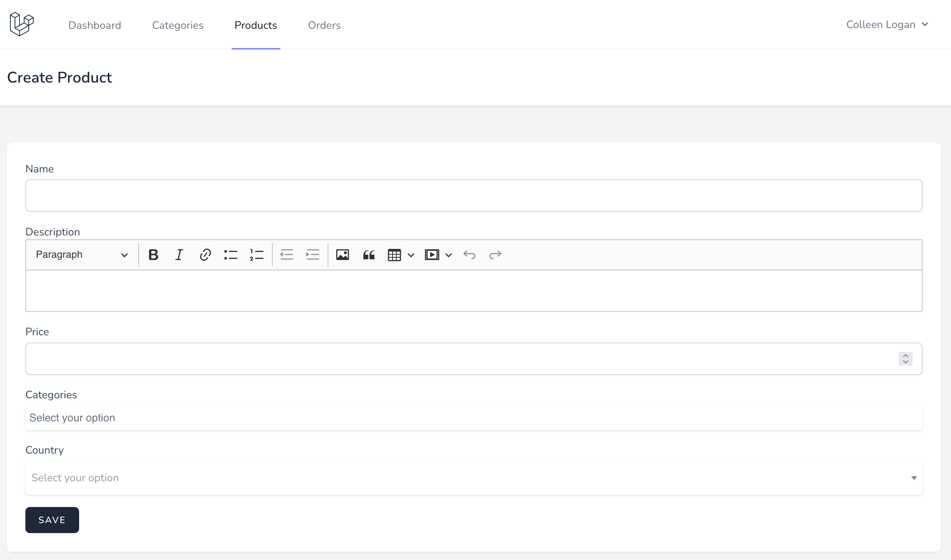This screenshot has width=951, height=560.
Task: Insert a block quote
Action: [x=369, y=255]
